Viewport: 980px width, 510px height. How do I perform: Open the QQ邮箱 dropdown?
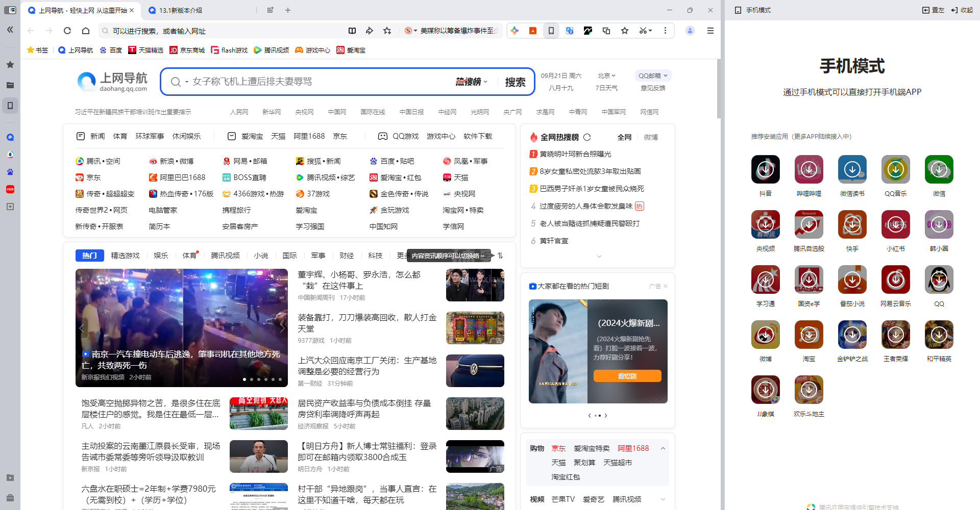point(653,75)
